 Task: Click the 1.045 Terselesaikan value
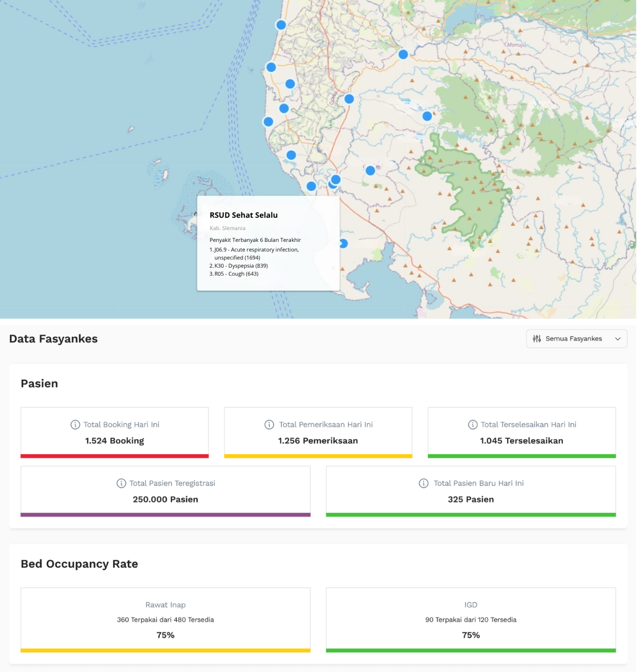pyautogui.click(x=522, y=441)
